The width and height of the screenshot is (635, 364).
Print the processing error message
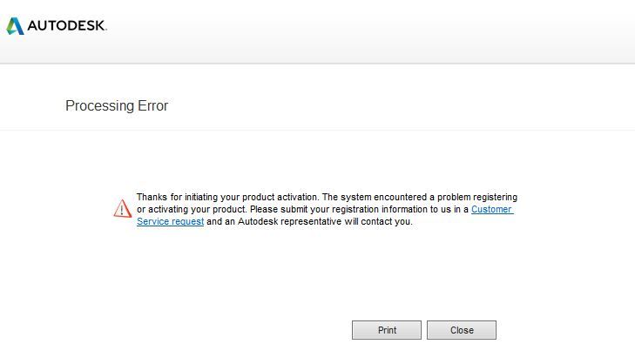[x=387, y=330]
